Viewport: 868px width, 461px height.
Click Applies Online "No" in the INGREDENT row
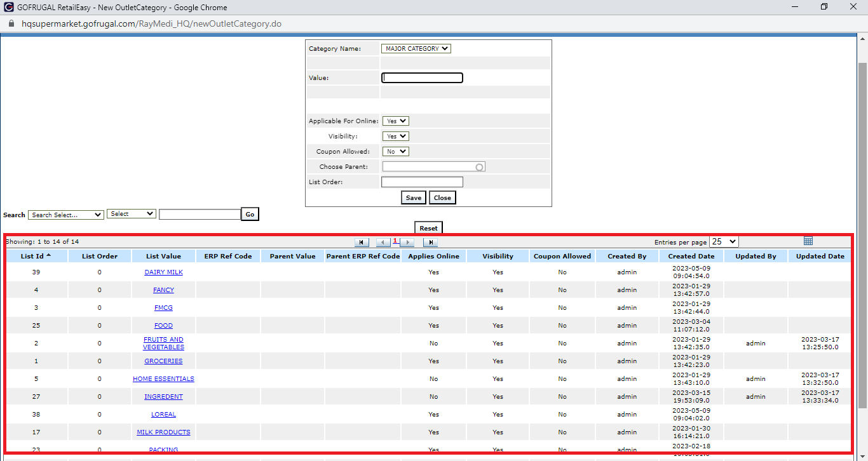click(433, 397)
